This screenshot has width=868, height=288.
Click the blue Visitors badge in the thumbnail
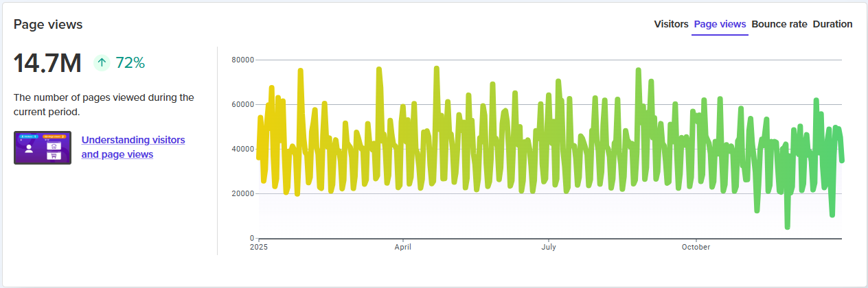[x=28, y=136]
